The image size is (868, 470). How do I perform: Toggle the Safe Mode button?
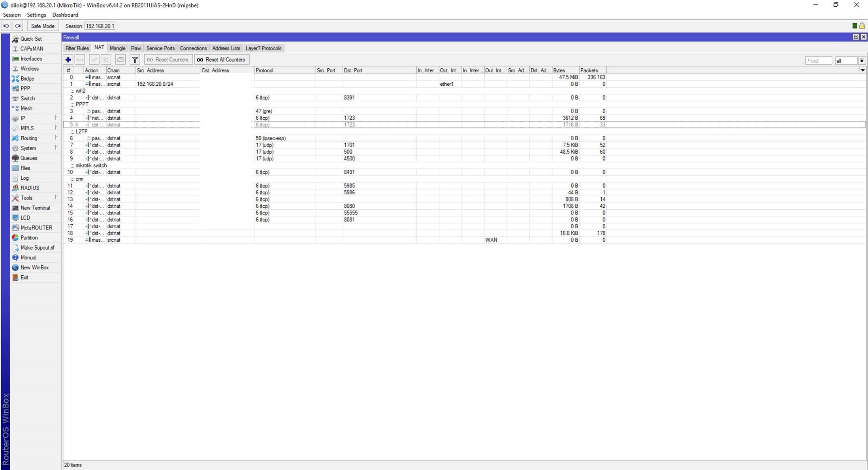43,26
